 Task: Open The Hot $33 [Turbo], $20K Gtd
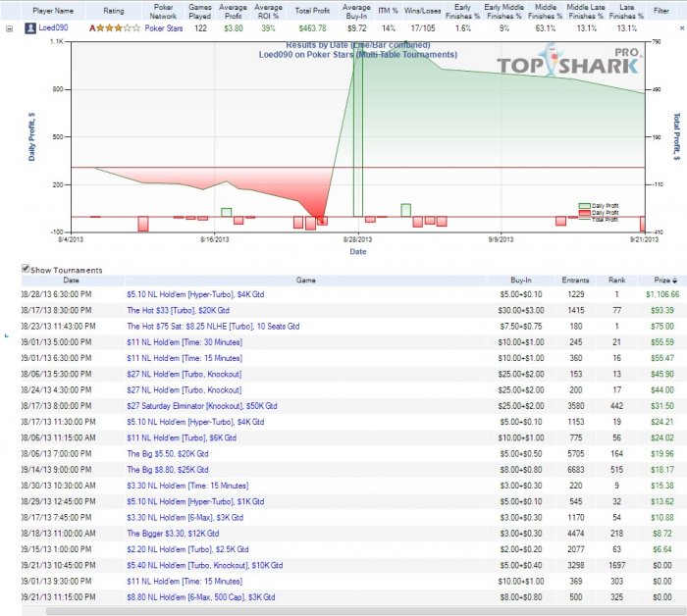tap(178, 310)
